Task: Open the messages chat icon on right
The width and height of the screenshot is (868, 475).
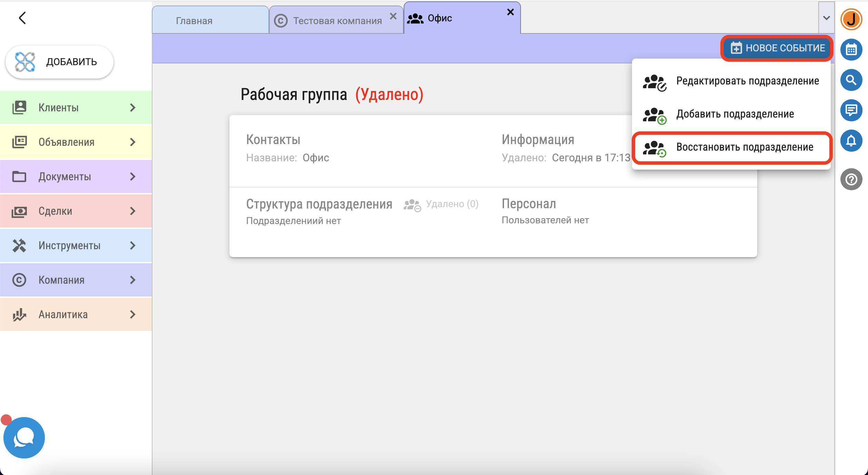Action: 851,110
